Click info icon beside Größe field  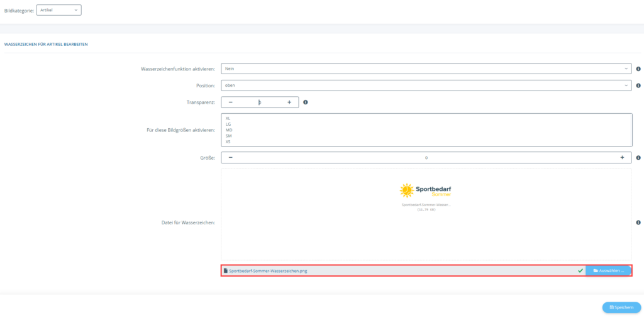(x=638, y=158)
